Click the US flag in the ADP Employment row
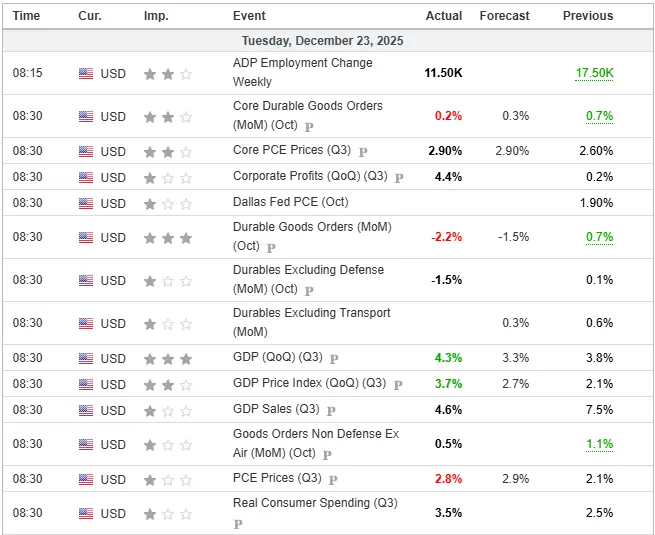 tap(86, 73)
